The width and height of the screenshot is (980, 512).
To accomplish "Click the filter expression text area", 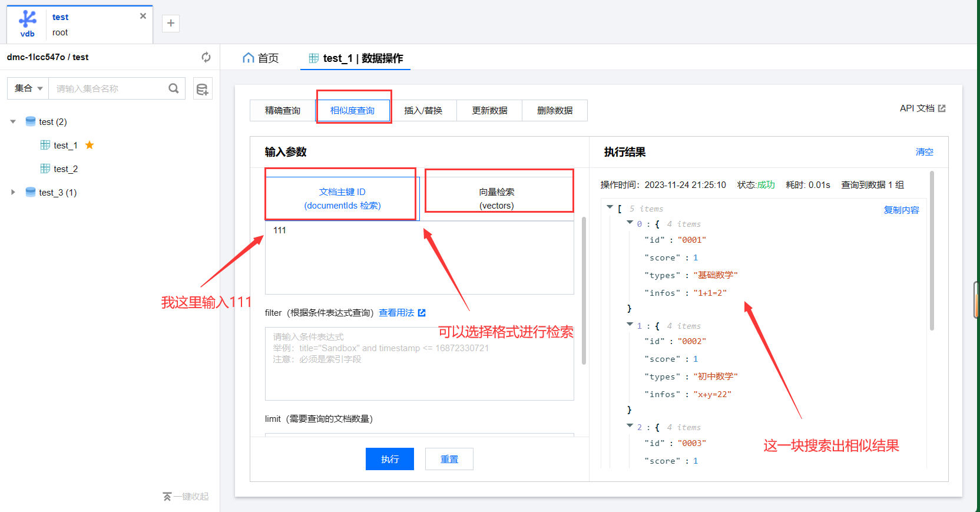I will pos(419,364).
